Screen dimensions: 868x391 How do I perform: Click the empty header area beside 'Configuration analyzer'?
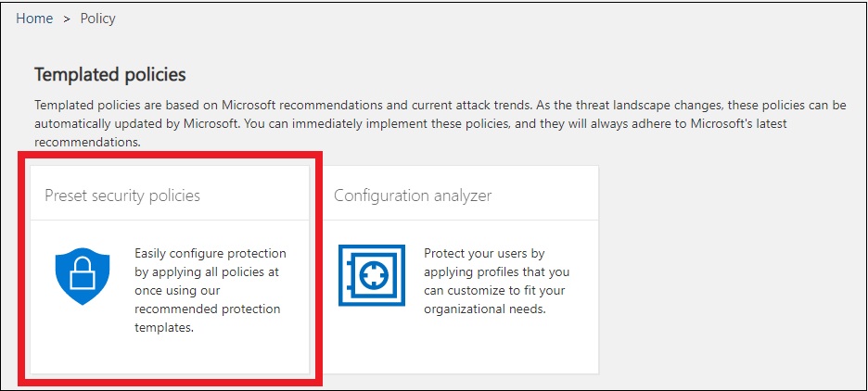click(545, 195)
